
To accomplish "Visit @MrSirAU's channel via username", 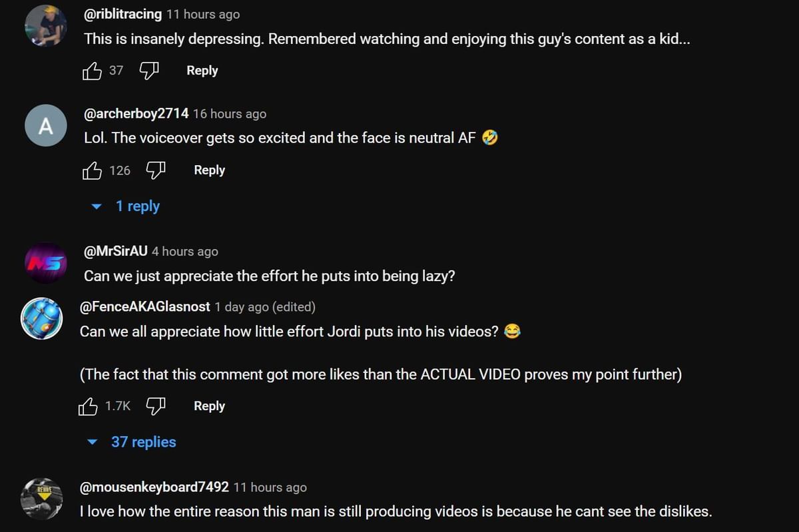I will (116, 251).
